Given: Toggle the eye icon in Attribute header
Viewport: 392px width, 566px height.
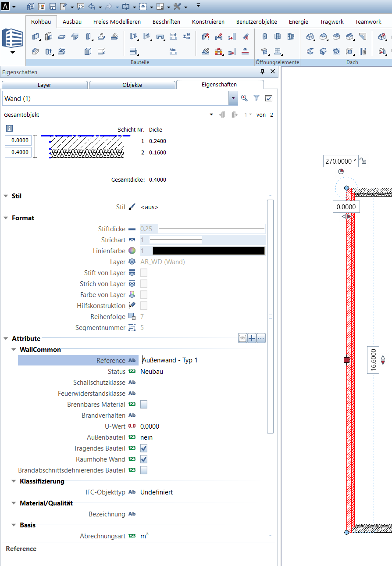Looking at the screenshot, I should pos(242,338).
